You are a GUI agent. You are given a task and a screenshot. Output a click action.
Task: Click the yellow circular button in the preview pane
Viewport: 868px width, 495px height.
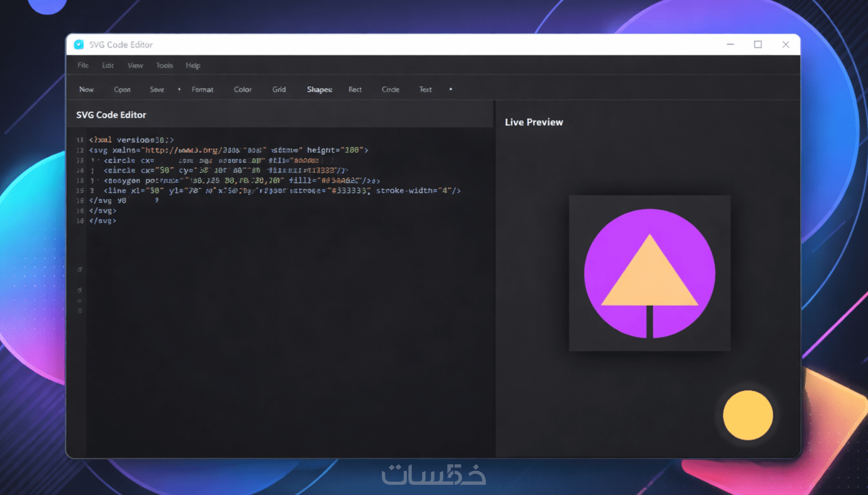[748, 415]
